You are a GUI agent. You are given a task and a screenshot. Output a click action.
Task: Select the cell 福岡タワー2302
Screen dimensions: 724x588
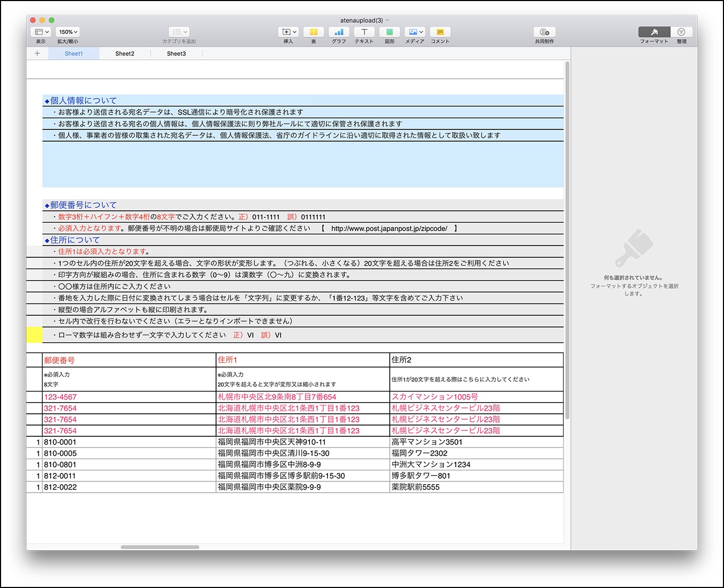point(476,453)
